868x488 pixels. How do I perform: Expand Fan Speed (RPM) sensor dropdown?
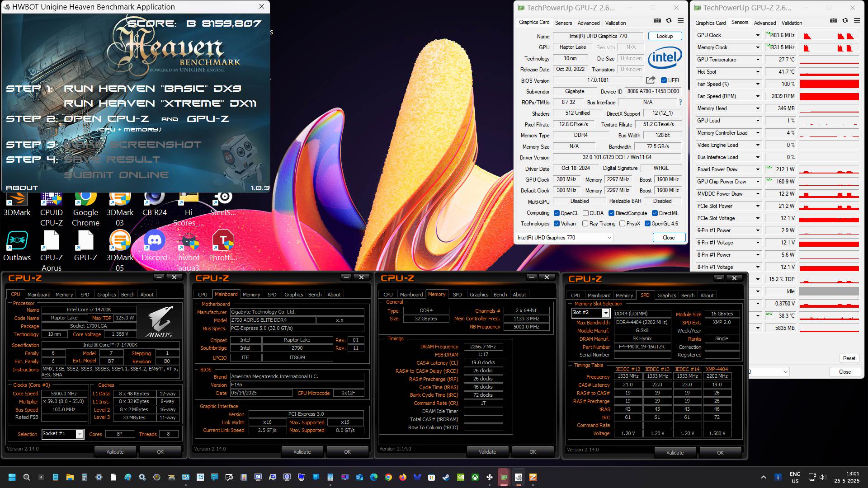tap(758, 96)
